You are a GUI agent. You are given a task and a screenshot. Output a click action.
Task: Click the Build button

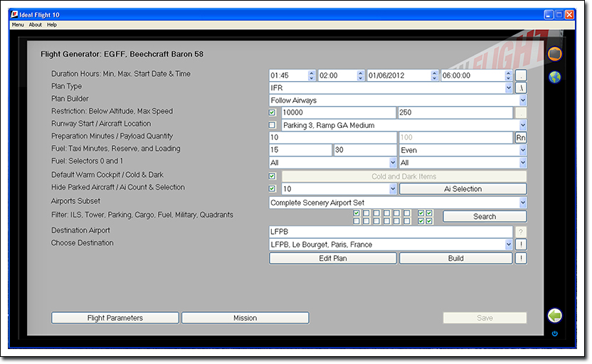455,258
